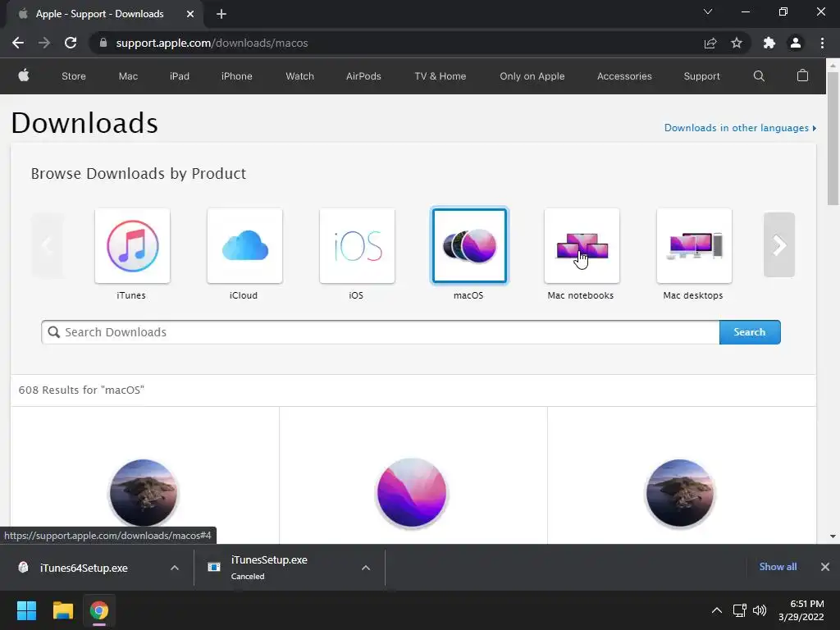This screenshot has height=630, width=840.
Task: Open Downloads in other languages link
Action: (740, 127)
